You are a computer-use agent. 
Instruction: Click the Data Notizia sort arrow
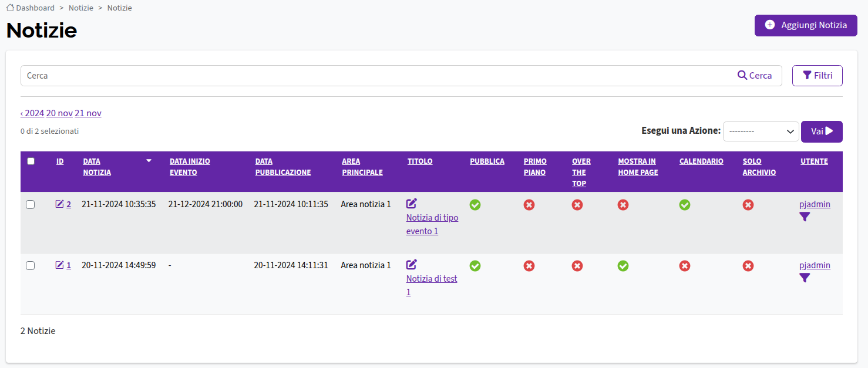point(149,161)
